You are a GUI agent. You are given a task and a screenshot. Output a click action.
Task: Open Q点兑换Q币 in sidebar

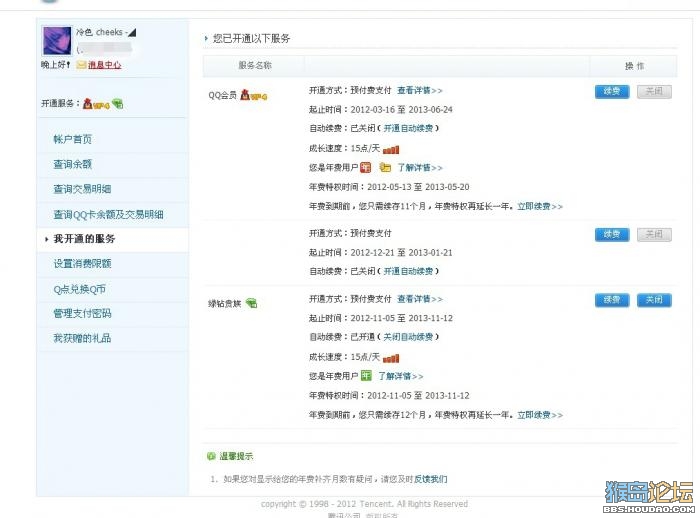[79, 289]
